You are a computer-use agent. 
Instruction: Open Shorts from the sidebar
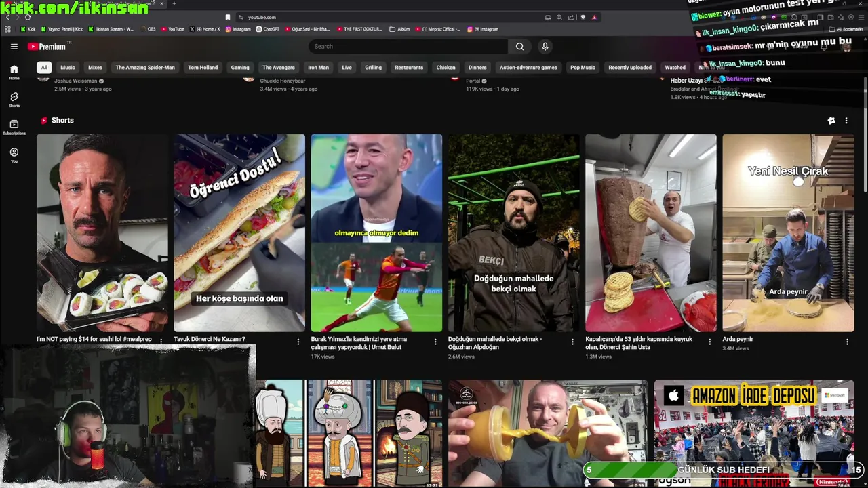(x=14, y=100)
